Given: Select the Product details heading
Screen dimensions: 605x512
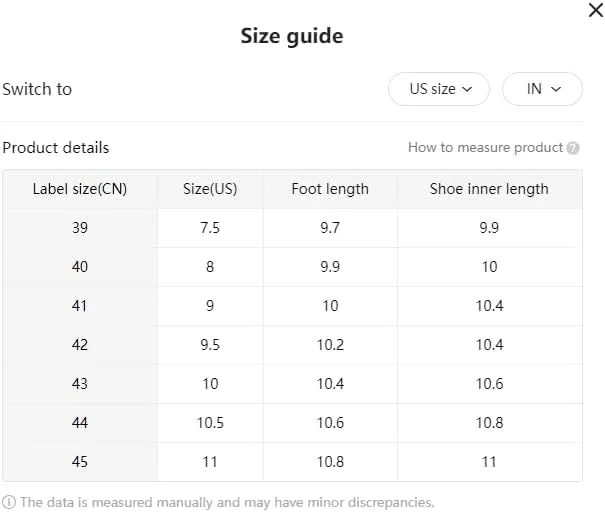Looking at the screenshot, I should 56,148.
